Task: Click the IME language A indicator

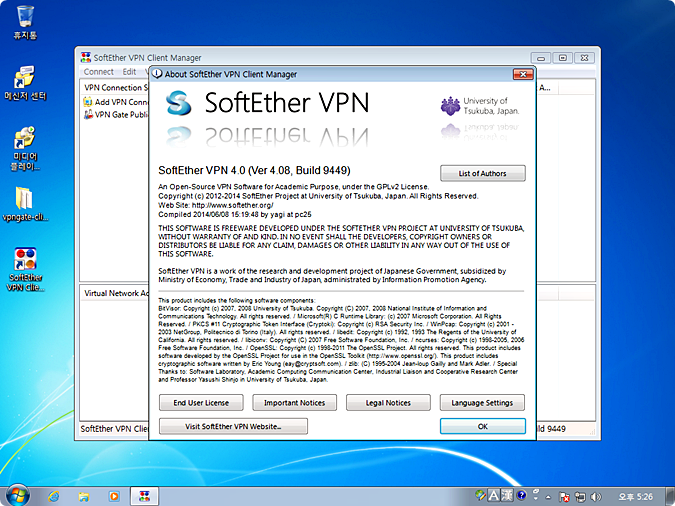Action: click(494, 496)
